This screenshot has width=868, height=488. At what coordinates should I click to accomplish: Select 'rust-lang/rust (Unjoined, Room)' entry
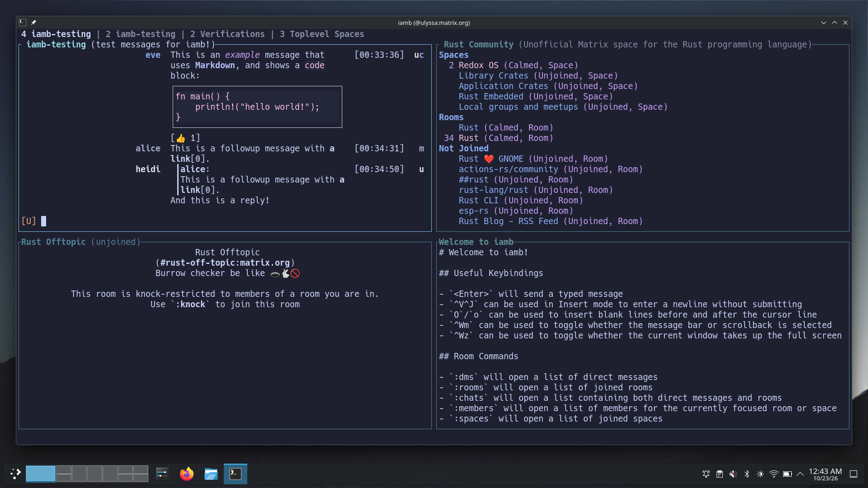(536, 190)
